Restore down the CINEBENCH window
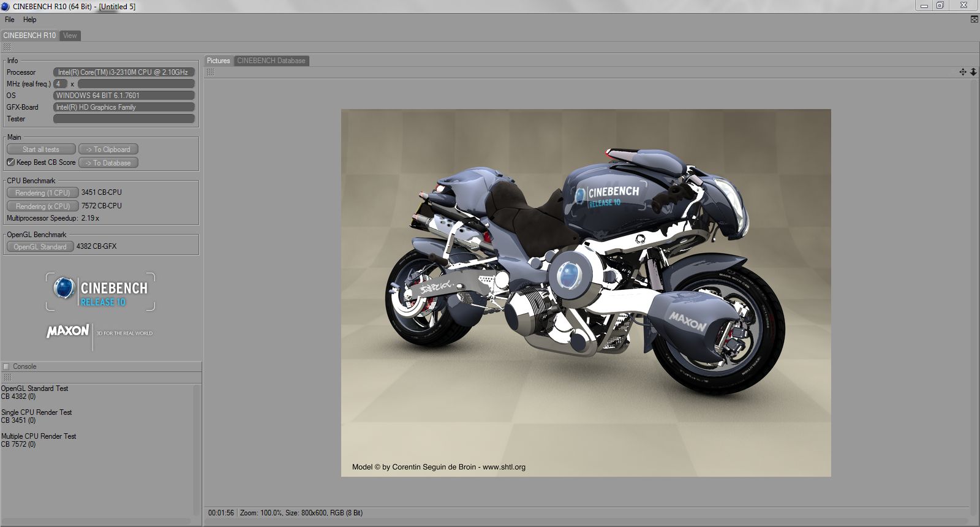Image resolution: width=980 pixels, height=527 pixels. [940, 6]
